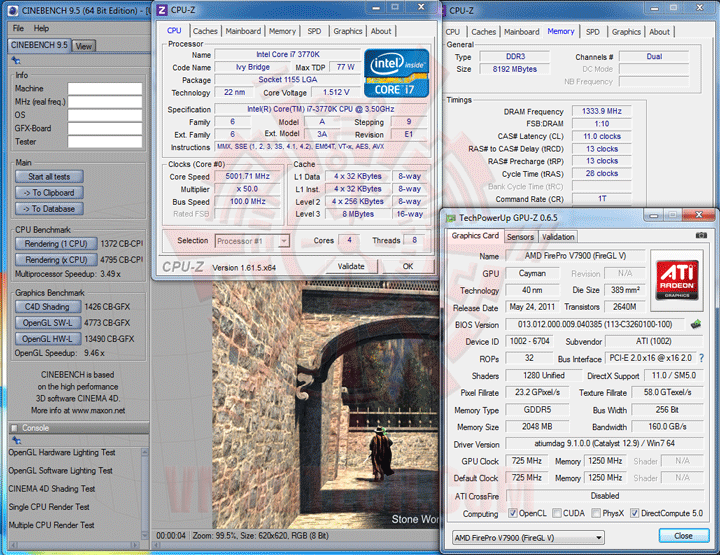Click the Console header square icon
Viewport: 720px width, 555px height.
(x=14, y=428)
